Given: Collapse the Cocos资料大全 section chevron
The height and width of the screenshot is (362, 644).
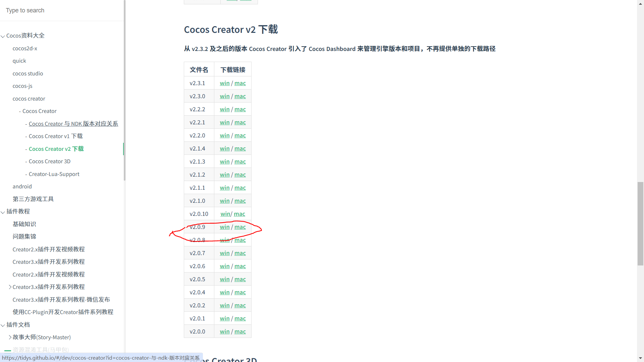Looking at the screenshot, I should coord(3,36).
